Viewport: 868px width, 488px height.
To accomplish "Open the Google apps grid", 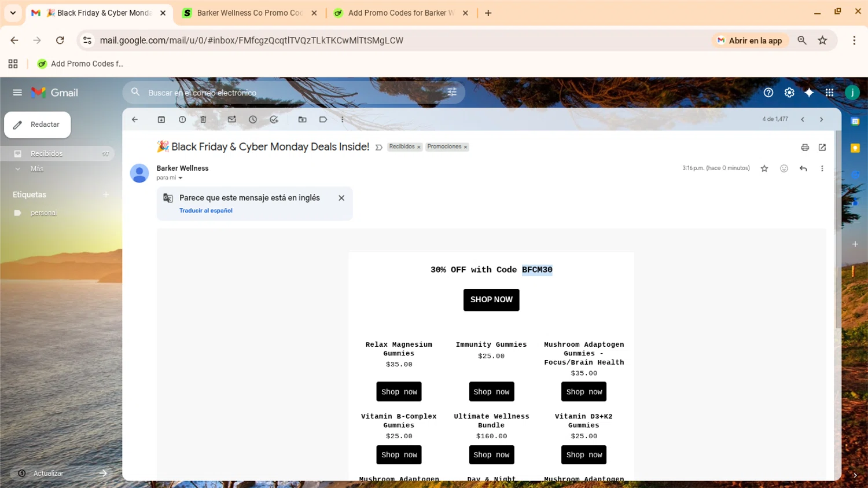I will [830, 93].
